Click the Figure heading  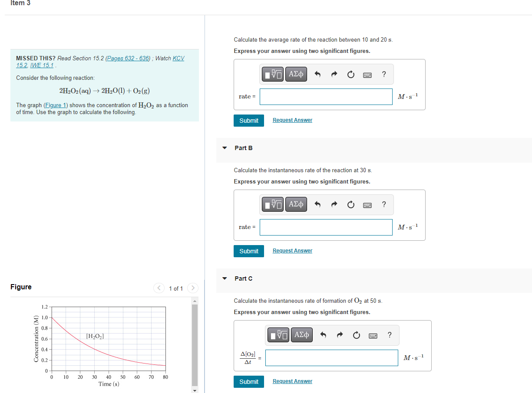point(21,287)
